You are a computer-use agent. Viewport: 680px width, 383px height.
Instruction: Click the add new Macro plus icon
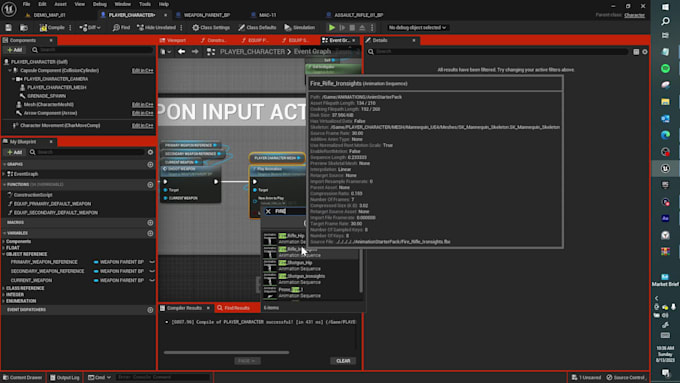point(150,223)
